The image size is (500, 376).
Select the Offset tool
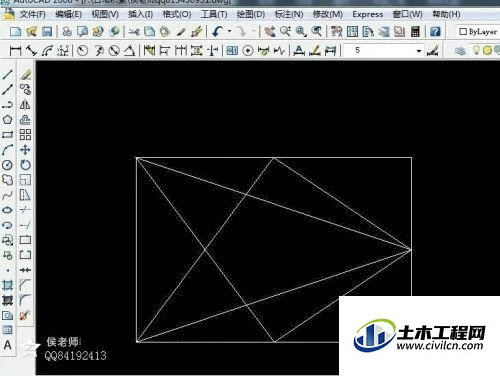click(25, 120)
